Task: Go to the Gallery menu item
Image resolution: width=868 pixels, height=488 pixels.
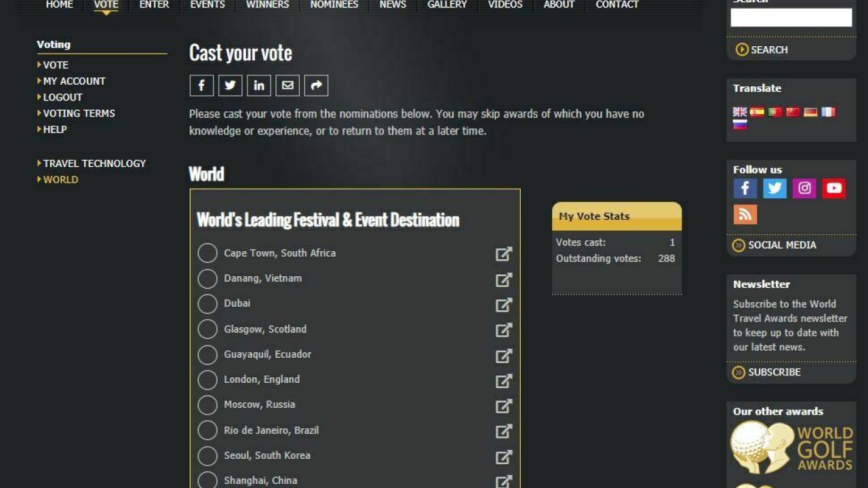Action: pos(447,5)
